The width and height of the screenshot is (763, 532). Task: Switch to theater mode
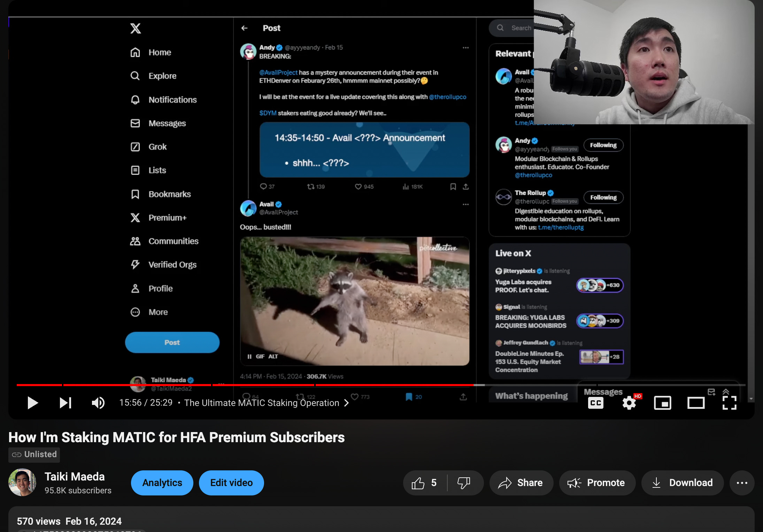click(696, 403)
